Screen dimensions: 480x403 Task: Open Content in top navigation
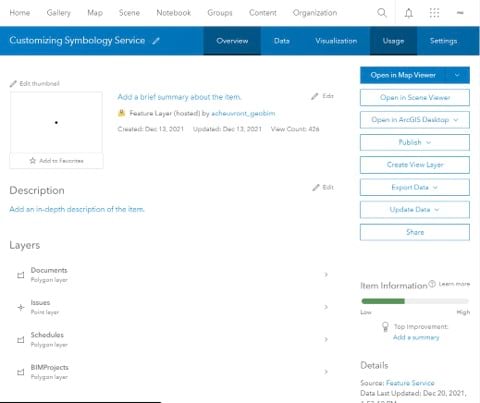tap(263, 13)
